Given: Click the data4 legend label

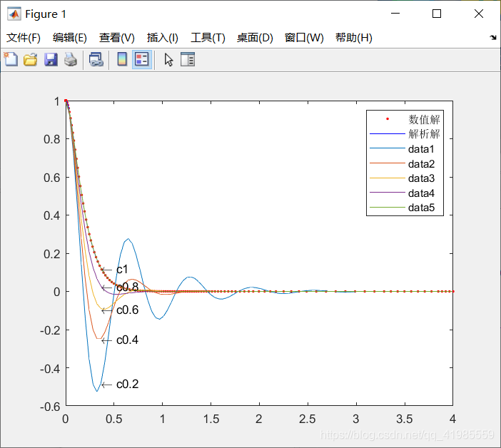Looking at the screenshot, I should coord(421,193).
